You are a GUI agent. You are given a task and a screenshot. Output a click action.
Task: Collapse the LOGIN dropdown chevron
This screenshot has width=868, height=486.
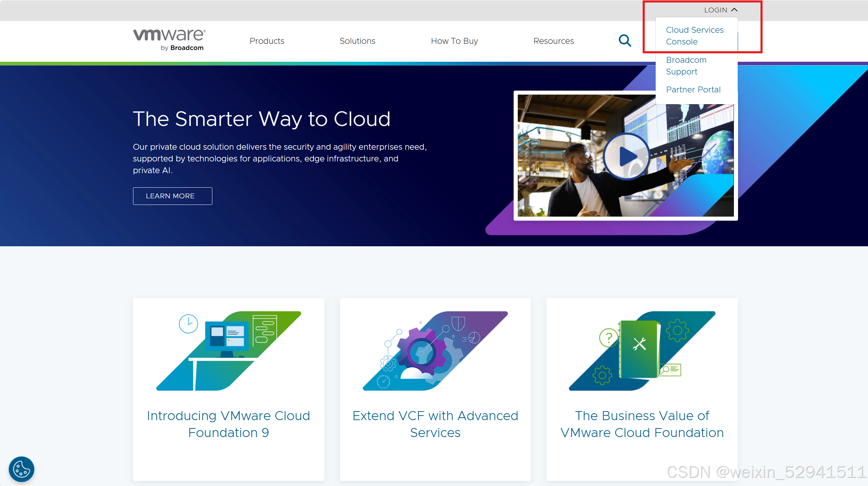coord(735,10)
